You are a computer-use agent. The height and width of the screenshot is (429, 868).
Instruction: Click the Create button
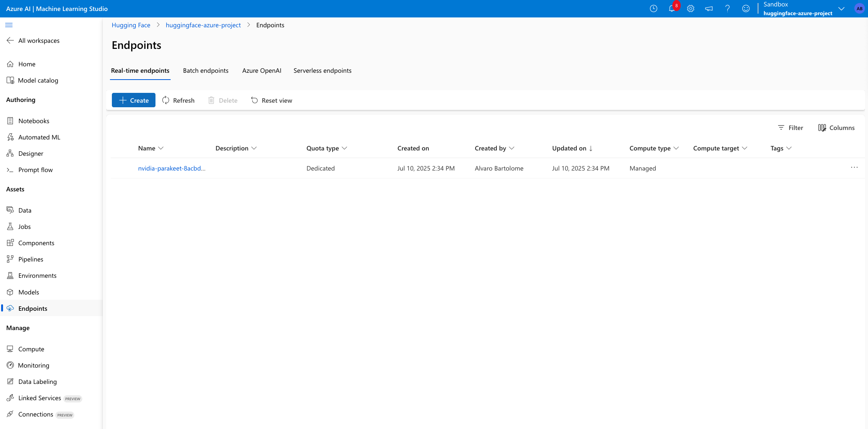(133, 100)
